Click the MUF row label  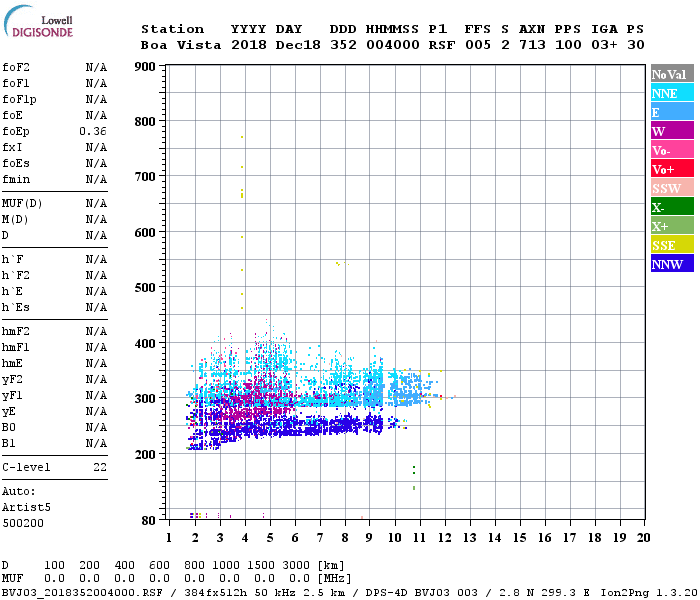pyautogui.click(x=12, y=579)
